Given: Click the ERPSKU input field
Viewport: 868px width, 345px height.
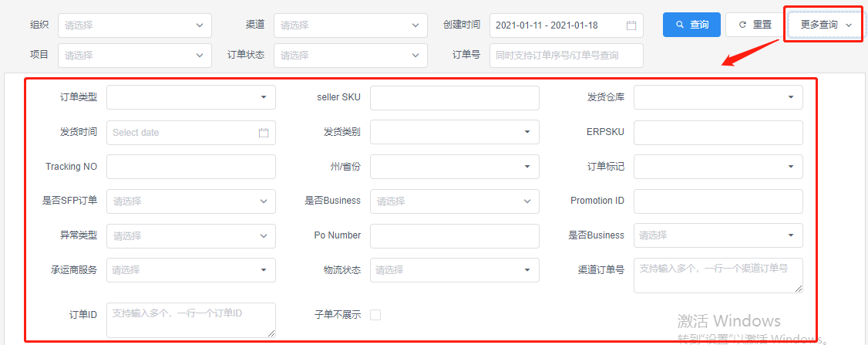Looking at the screenshot, I should coord(718,133).
